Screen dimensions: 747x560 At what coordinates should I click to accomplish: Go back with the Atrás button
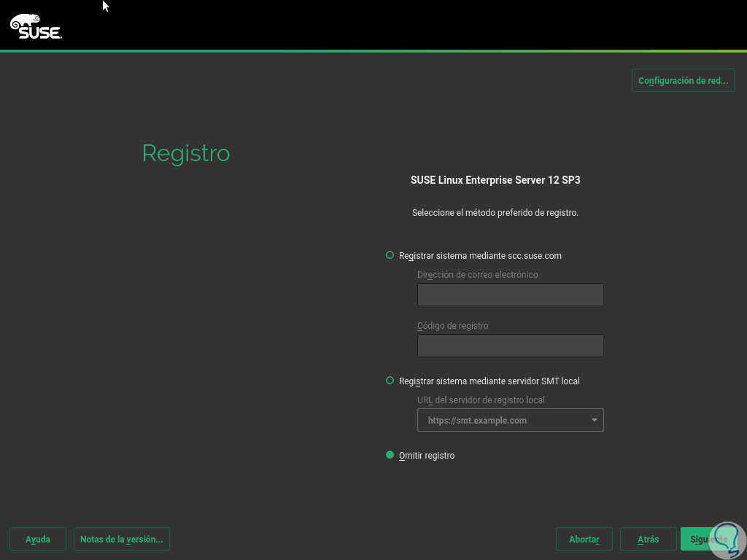click(x=648, y=539)
